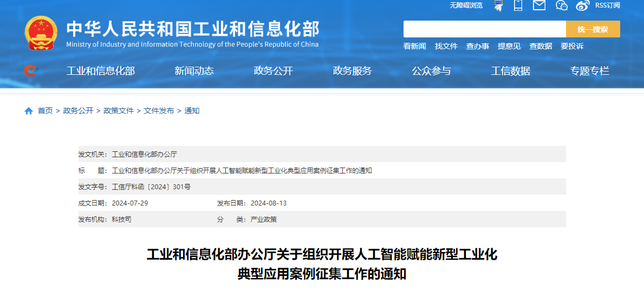The width and height of the screenshot is (644, 302).
Task: Select 查办事 quick link
Action: click(x=478, y=46)
